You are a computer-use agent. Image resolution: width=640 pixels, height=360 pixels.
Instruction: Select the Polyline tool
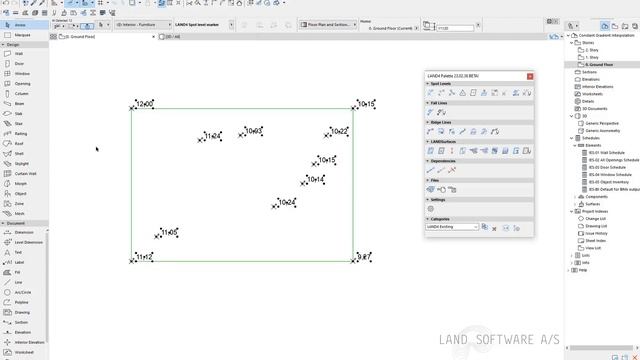[23, 302]
